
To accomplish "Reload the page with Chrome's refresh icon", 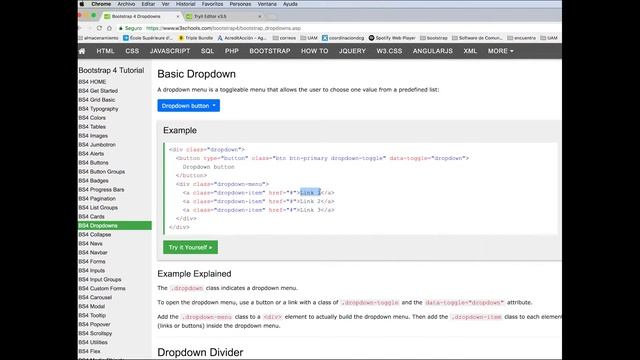I will click(x=99, y=28).
